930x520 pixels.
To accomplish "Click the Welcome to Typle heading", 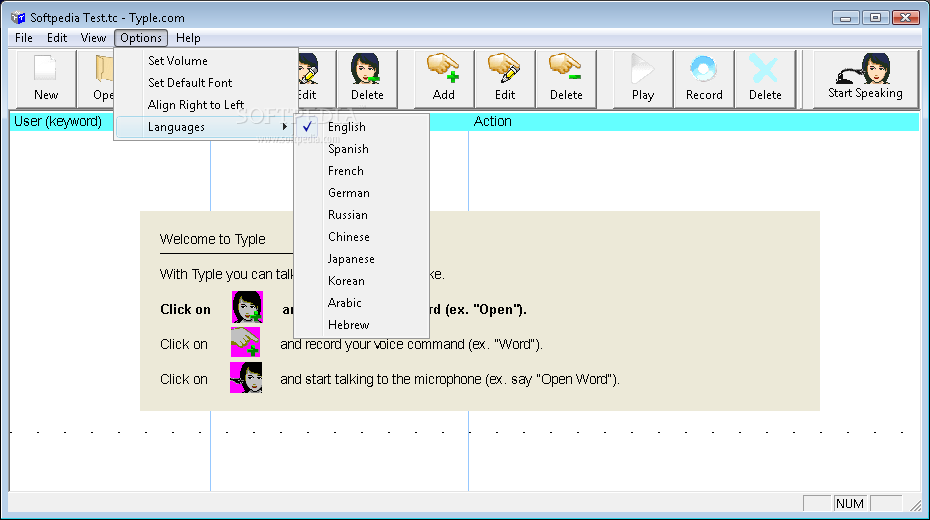I will (x=212, y=239).
